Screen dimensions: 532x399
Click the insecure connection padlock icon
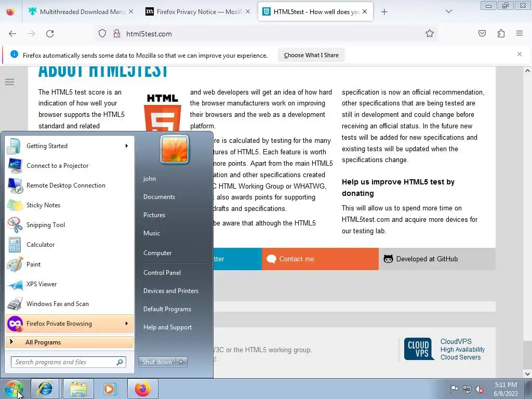(x=117, y=34)
